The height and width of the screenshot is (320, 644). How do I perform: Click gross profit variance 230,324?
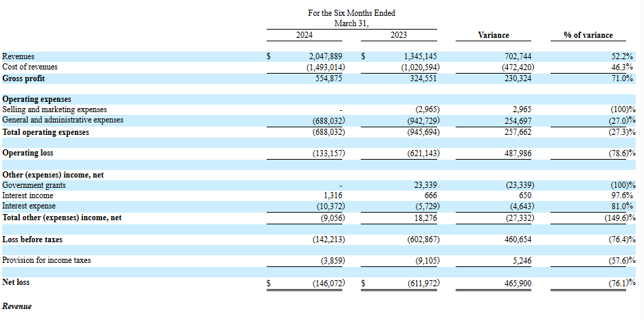point(518,78)
